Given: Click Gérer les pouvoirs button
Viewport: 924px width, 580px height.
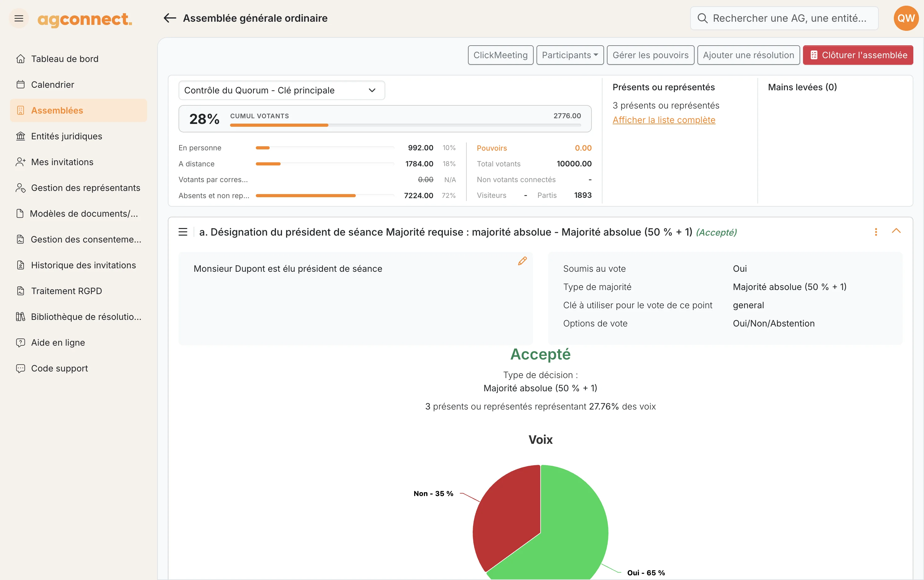Looking at the screenshot, I should tap(650, 55).
